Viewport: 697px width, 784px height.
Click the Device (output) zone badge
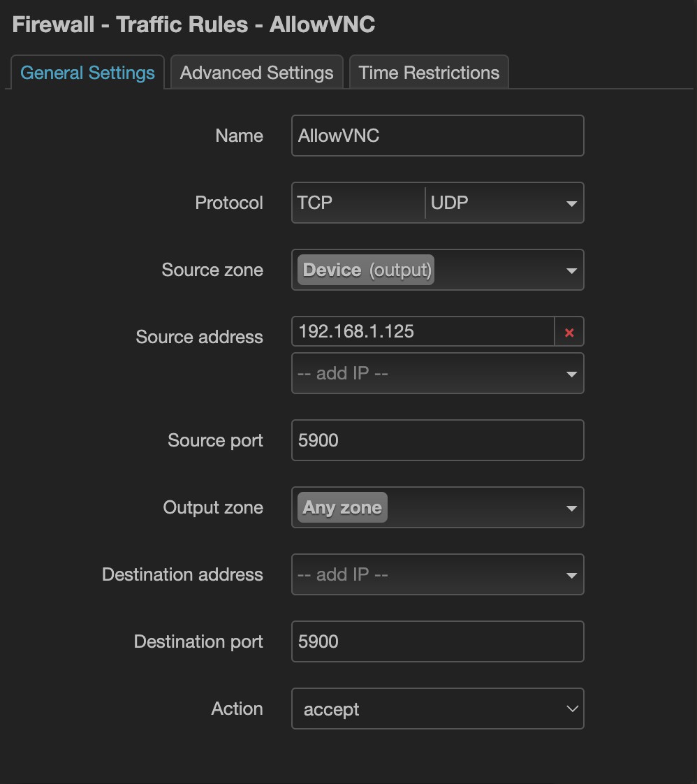pyautogui.click(x=366, y=270)
